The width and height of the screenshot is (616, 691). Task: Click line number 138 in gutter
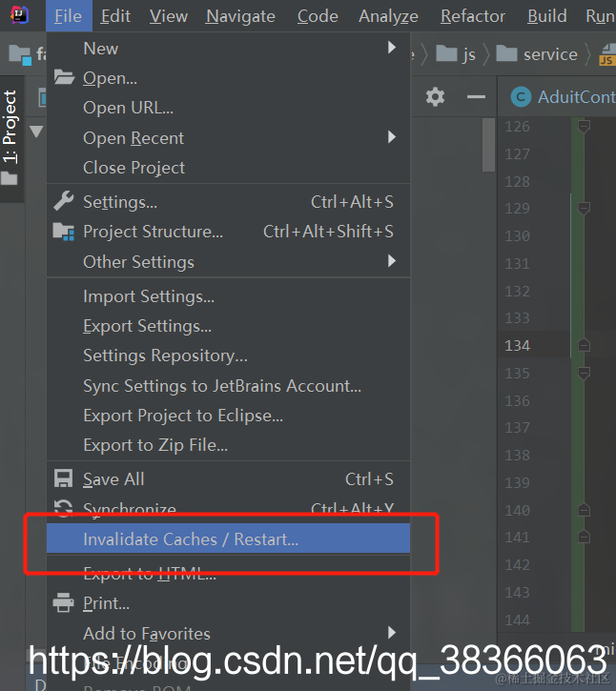(517, 455)
